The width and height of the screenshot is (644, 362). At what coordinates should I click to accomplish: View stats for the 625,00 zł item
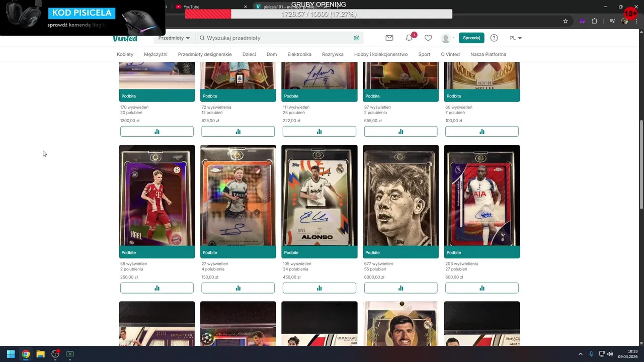[238, 131]
